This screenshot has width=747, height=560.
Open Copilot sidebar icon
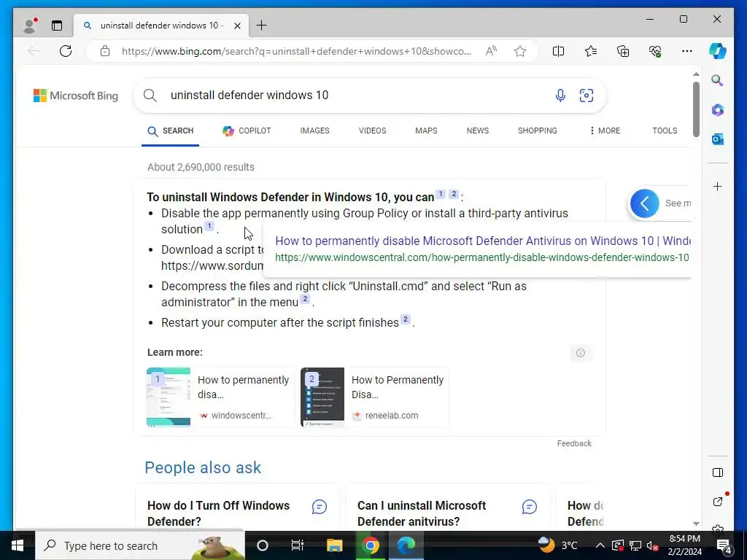tap(718, 51)
